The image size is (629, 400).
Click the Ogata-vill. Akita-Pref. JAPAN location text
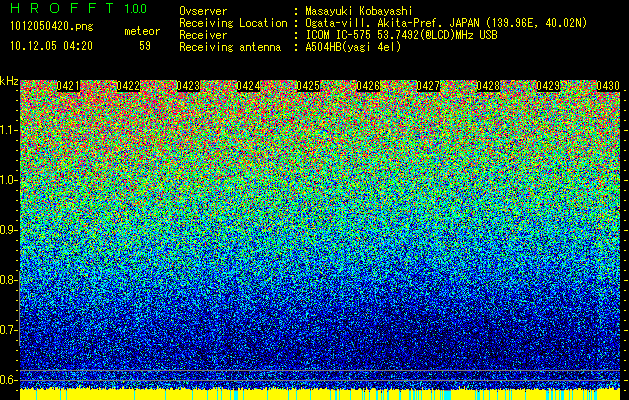click(x=446, y=23)
